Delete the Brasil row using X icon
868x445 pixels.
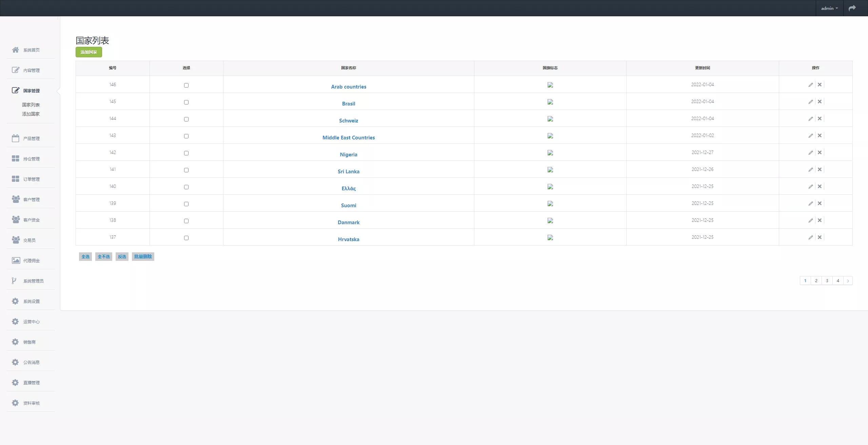click(x=820, y=102)
